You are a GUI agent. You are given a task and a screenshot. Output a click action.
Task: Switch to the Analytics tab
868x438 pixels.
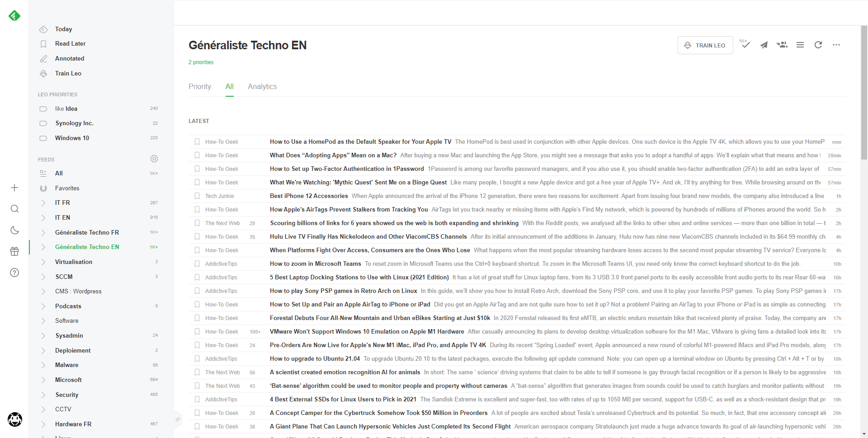click(262, 86)
